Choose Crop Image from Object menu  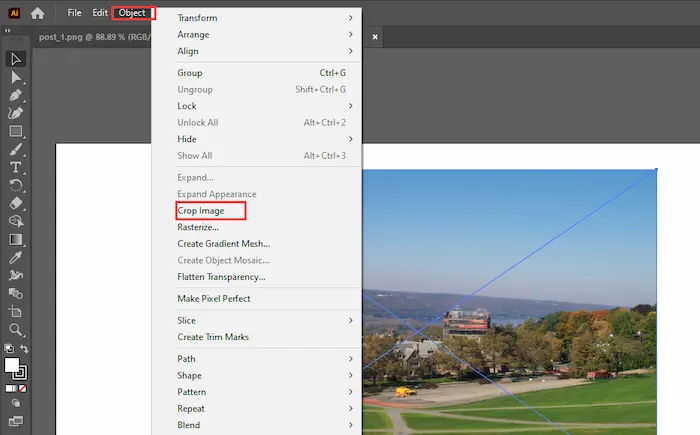pyautogui.click(x=200, y=211)
